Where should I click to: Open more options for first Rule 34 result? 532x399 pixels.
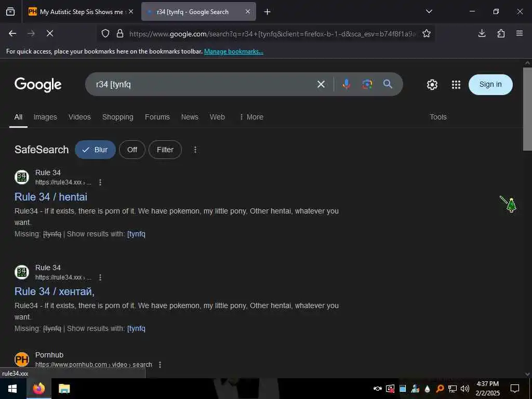click(x=100, y=182)
